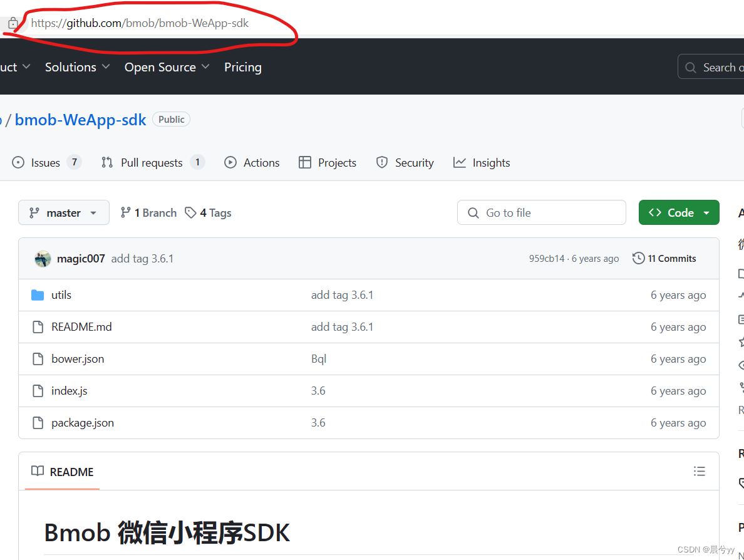
Task: Open the README.md file
Action: 81,327
